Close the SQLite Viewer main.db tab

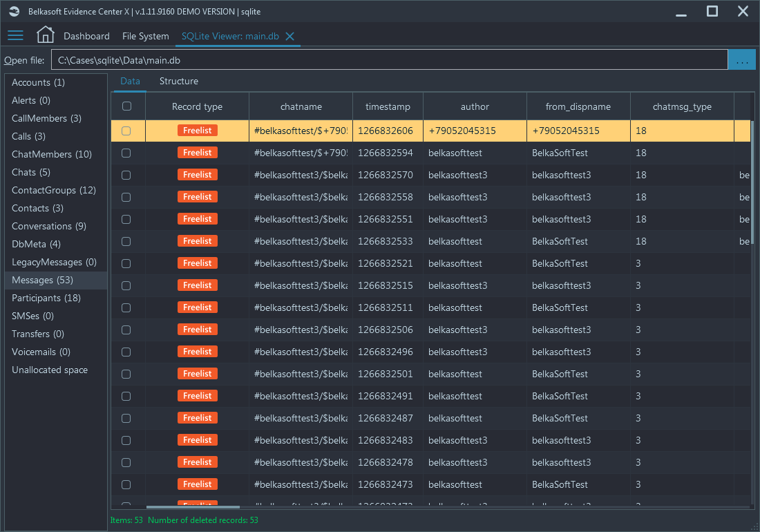coord(290,37)
